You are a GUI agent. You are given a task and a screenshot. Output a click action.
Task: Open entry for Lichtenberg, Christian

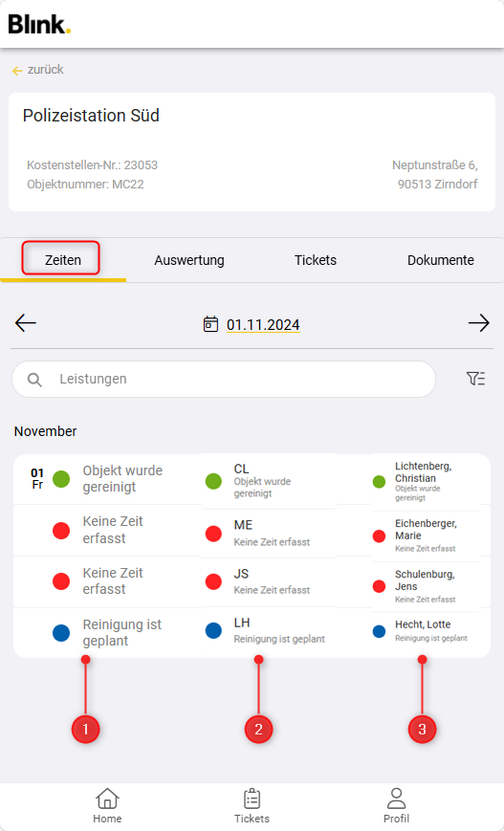[427, 481]
